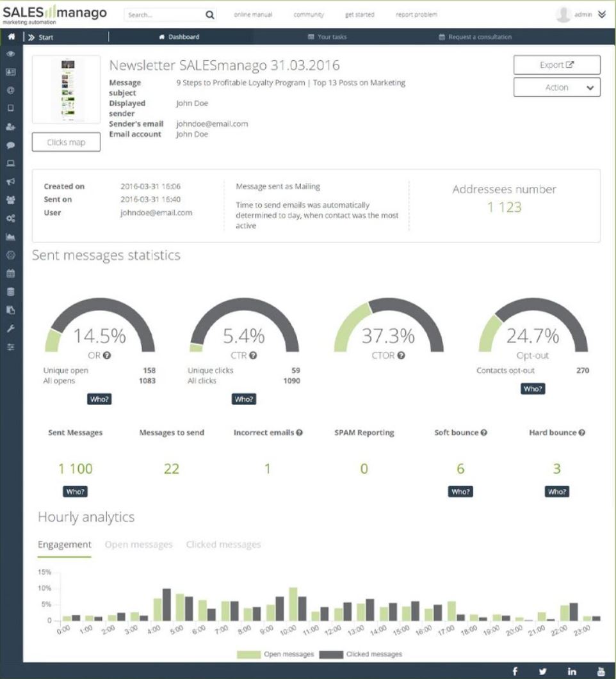Click the Export button
Screen dimensions: 616x679
coord(556,65)
